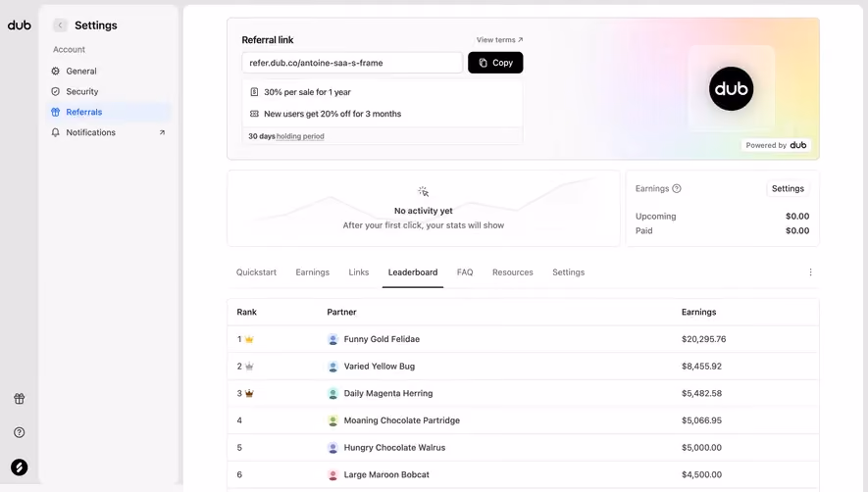Click the dub logo in sidebar
868x492 pixels.
point(20,25)
